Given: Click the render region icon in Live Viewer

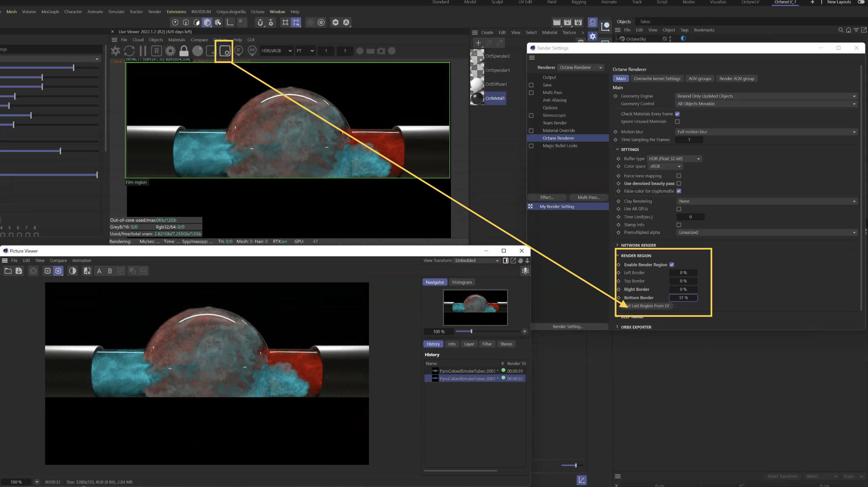Looking at the screenshot, I should (225, 51).
